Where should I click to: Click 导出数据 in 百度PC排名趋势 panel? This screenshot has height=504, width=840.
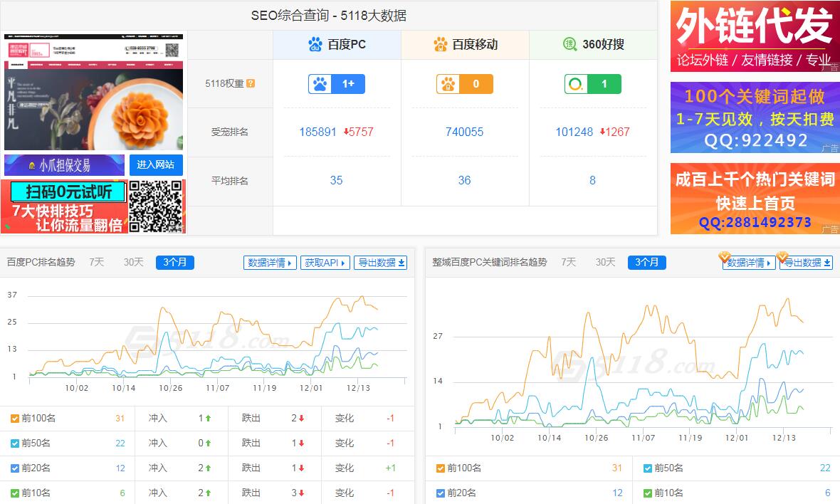380,263
